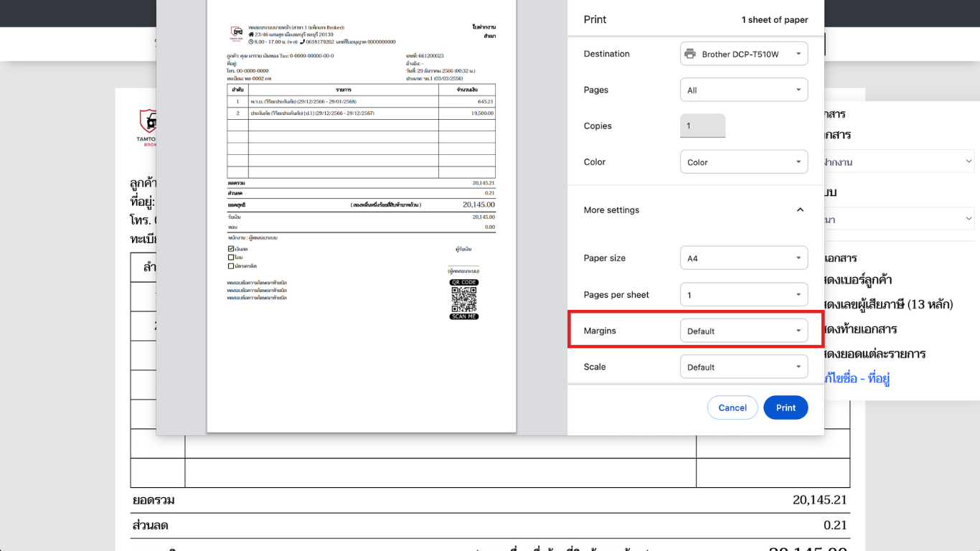Click the Print dialog title

coord(595,19)
